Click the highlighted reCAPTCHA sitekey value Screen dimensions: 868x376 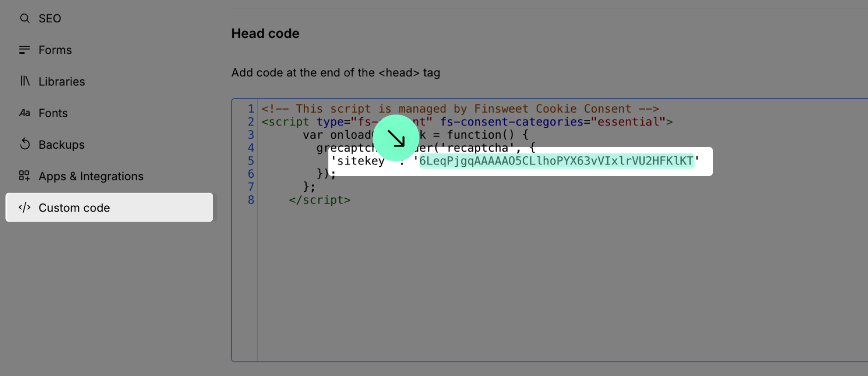click(556, 161)
